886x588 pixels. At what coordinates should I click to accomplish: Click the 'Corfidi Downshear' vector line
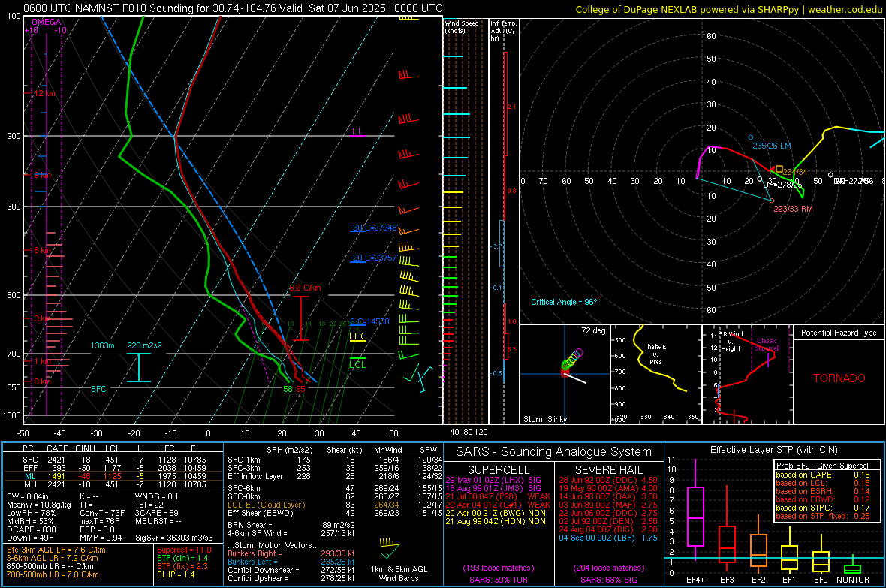(x=291, y=570)
